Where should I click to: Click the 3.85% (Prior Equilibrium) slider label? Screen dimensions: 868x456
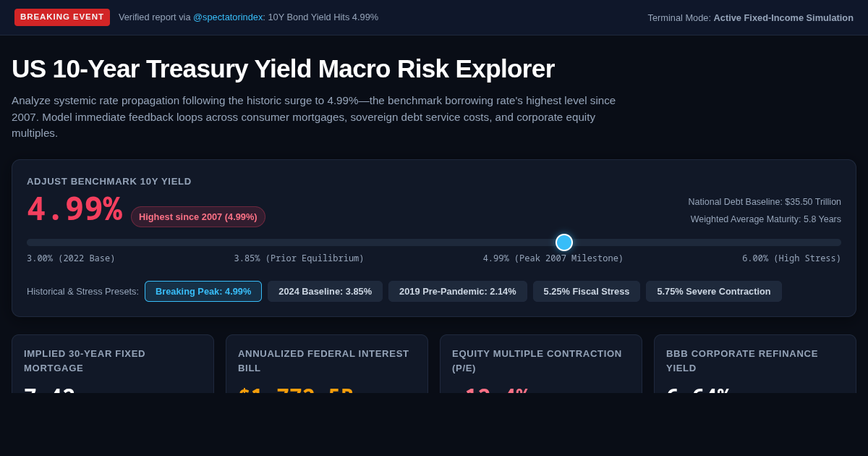click(299, 258)
